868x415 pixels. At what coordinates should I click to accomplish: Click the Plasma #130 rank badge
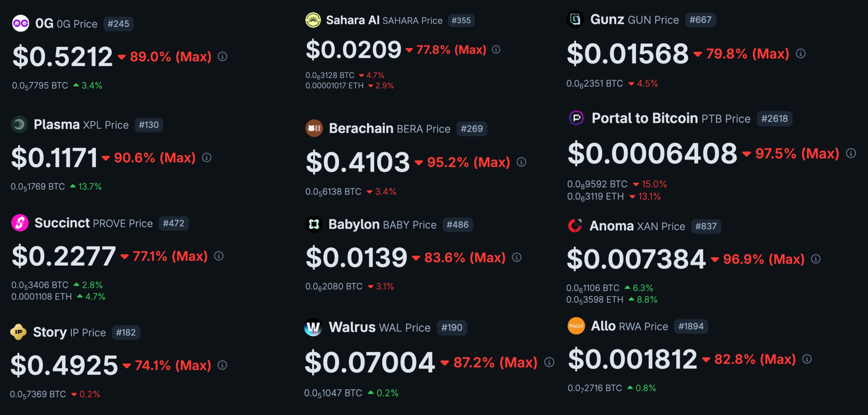149,125
